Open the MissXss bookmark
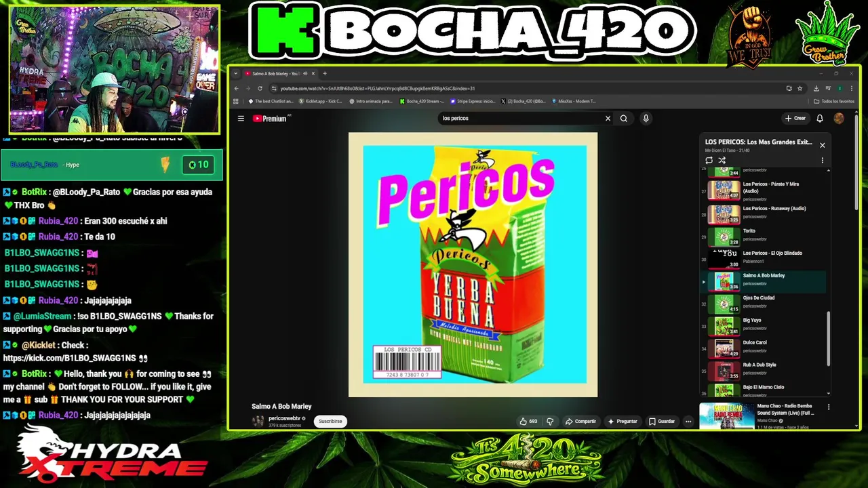The height and width of the screenshot is (488, 868). click(574, 102)
